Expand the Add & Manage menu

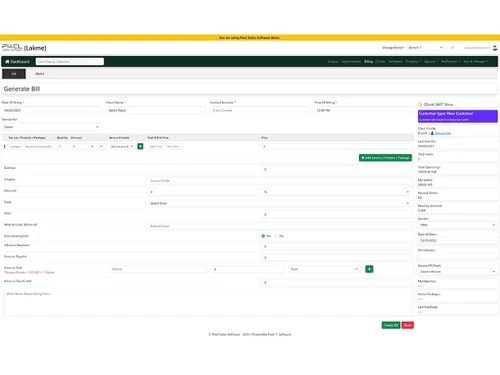pyautogui.click(x=476, y=62)
